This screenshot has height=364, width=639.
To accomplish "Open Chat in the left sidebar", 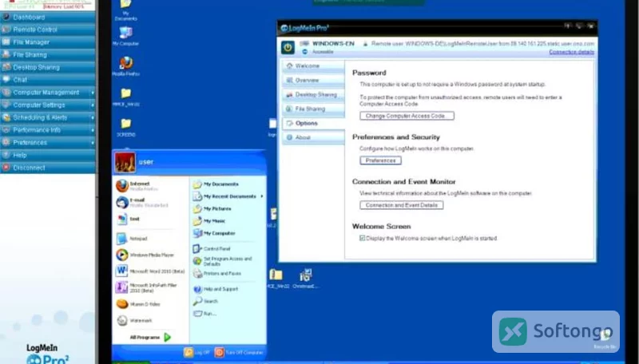I will point(48,80).
